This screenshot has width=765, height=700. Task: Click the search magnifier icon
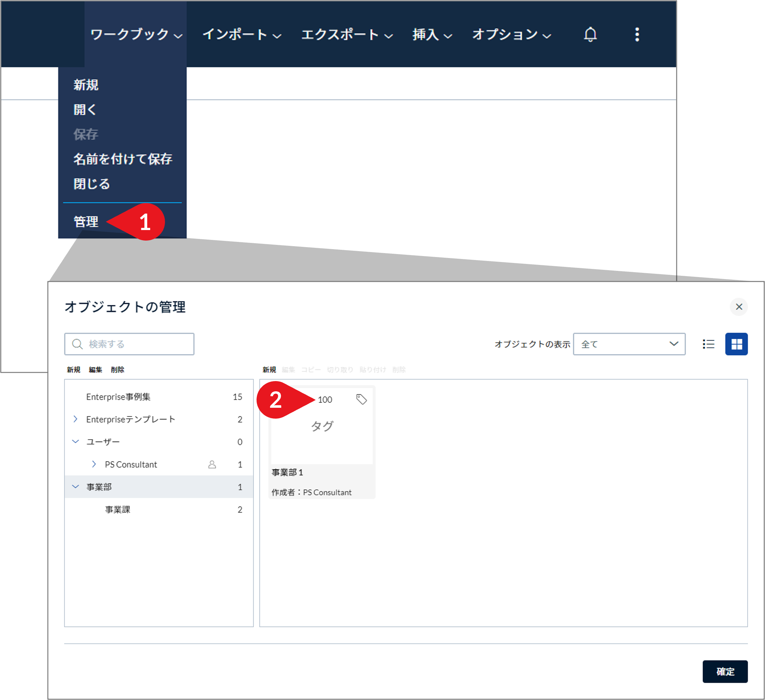77,344
